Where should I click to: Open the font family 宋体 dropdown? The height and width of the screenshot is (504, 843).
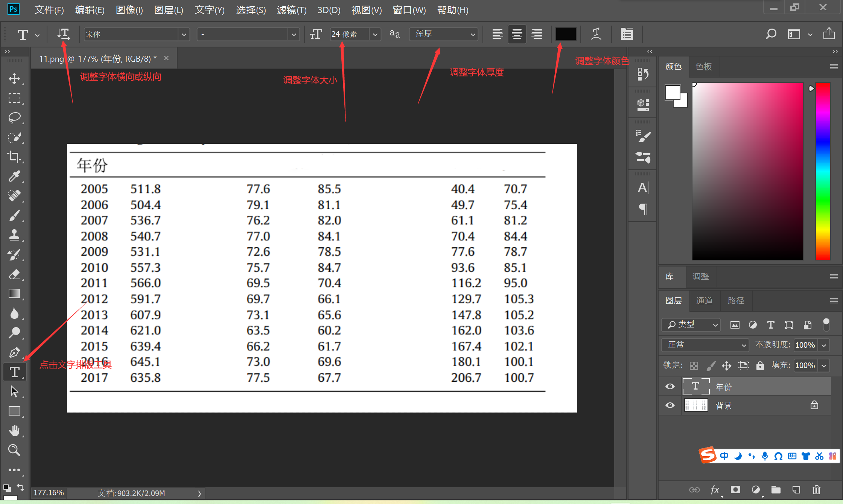184,35
